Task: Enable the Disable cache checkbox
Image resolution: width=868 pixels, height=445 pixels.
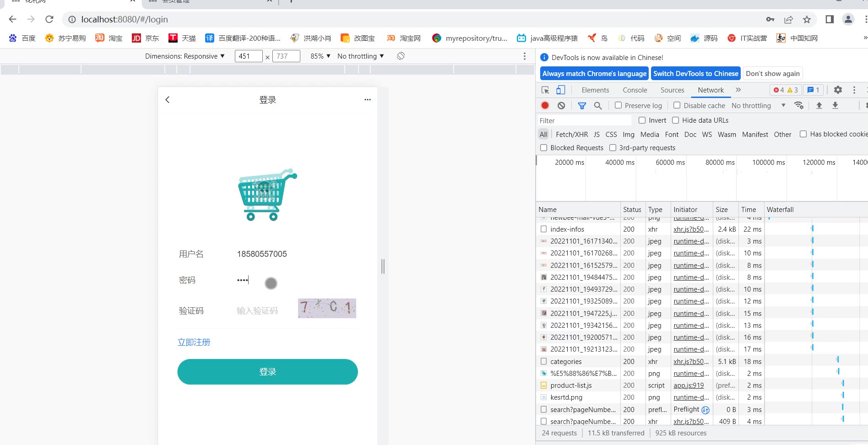Action: 677,105
